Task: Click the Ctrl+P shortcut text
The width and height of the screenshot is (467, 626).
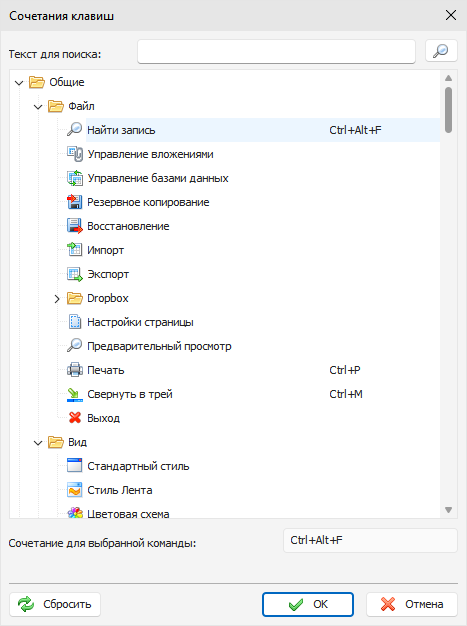Action: (x=345, y=370)
